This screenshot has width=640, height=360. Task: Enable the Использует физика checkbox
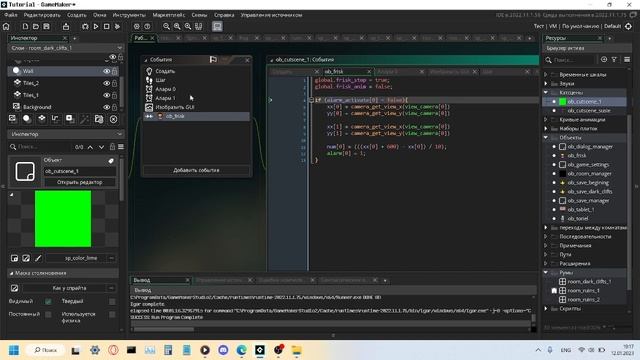coord(112,314)
